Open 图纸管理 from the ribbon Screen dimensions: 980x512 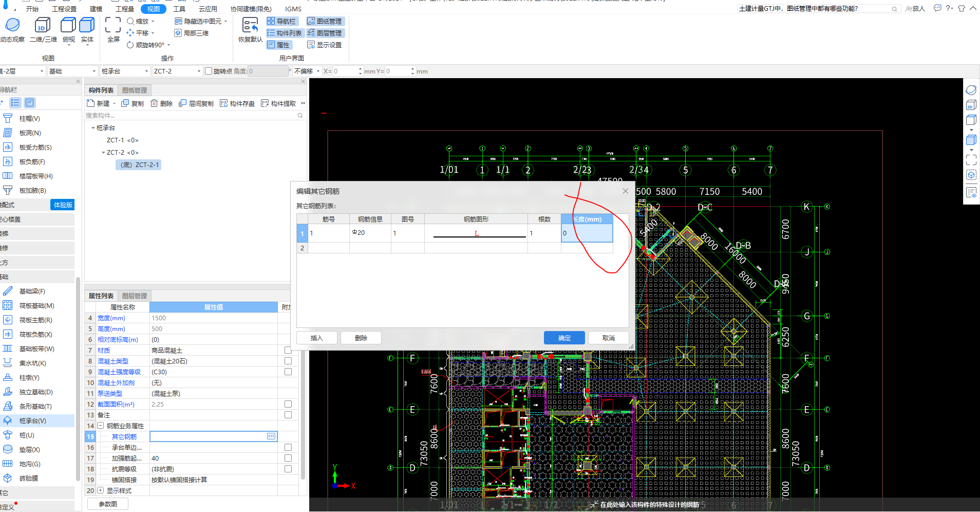coord(325,21)
